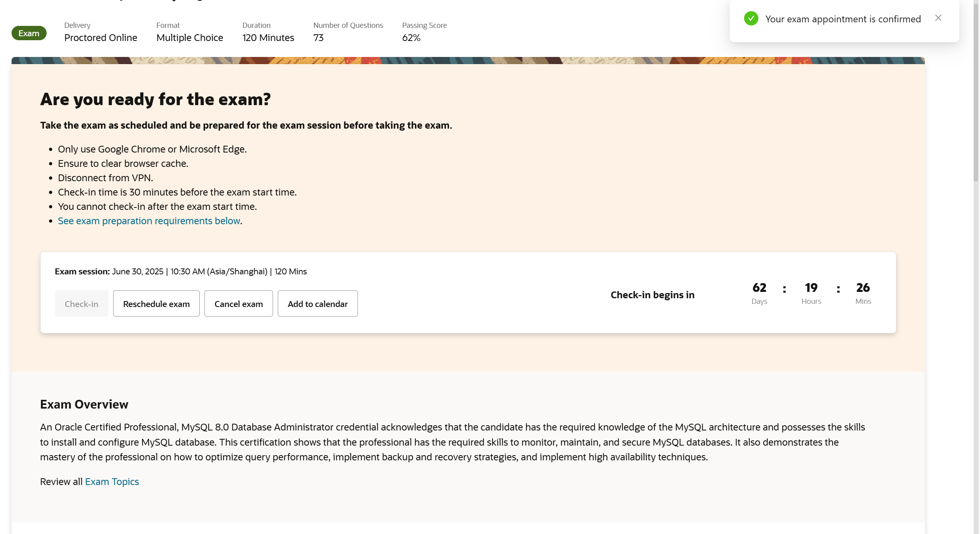Click the Reschedule exam button
Screen dimensions: 980x534
pyautogui.click(x=156, y=303)
